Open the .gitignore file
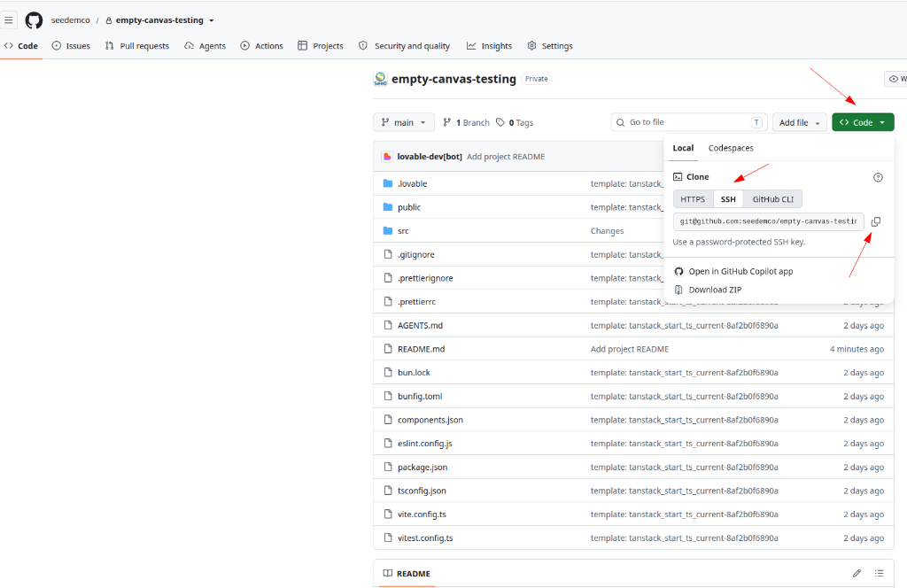This screenshot has height=588, width=907. click(x=416, y=254)
